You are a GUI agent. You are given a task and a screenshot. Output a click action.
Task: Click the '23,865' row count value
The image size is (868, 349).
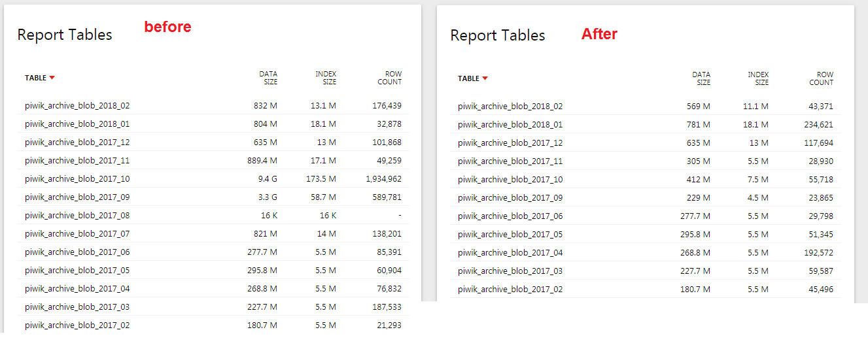click(822, 197)
